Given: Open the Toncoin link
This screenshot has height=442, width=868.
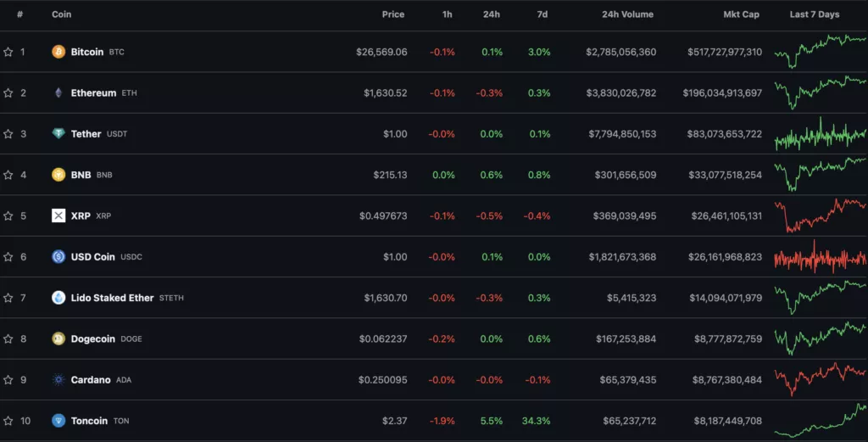Looking at the screenshot, I should click(89, 421).
